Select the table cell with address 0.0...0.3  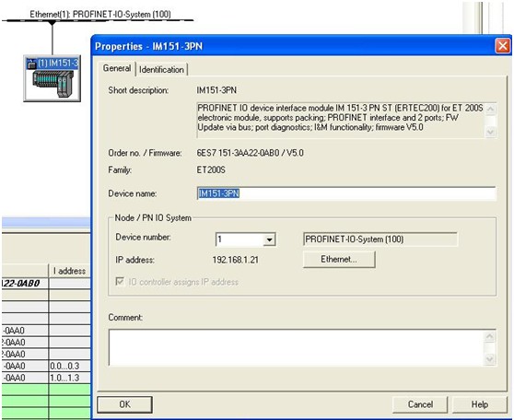[69, 366]
